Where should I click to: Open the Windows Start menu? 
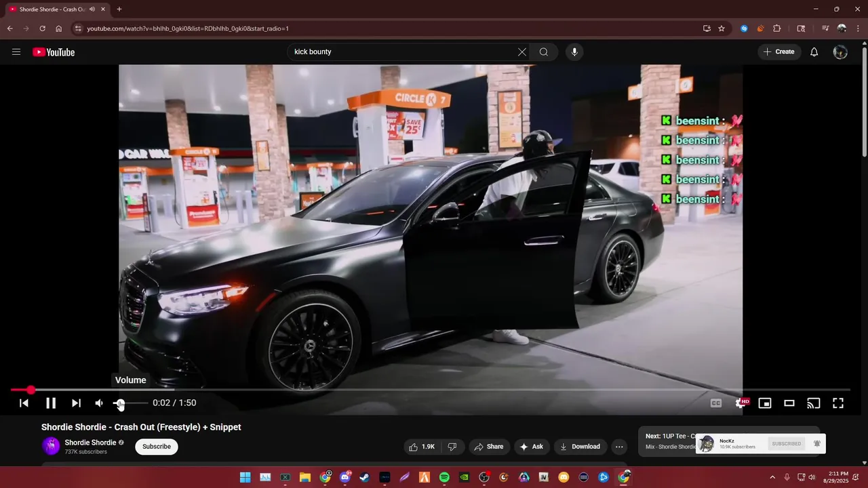[245, 477]
